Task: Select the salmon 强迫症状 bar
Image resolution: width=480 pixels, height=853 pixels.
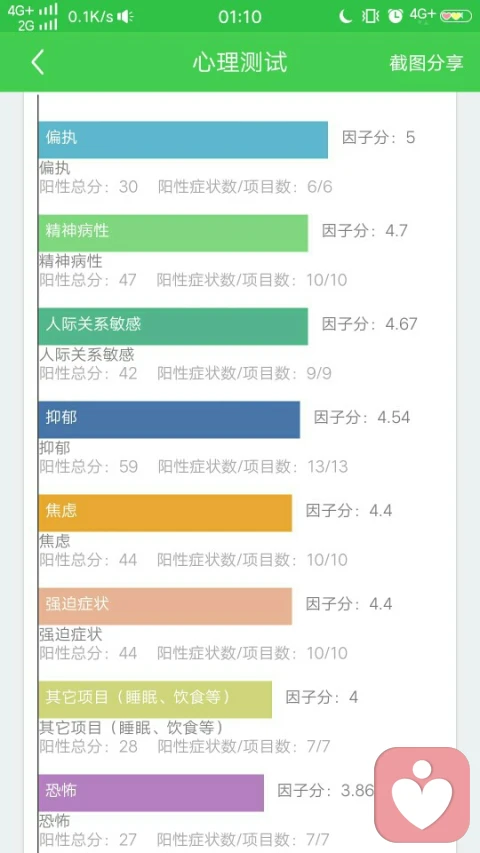Action: tap(165, 606)
